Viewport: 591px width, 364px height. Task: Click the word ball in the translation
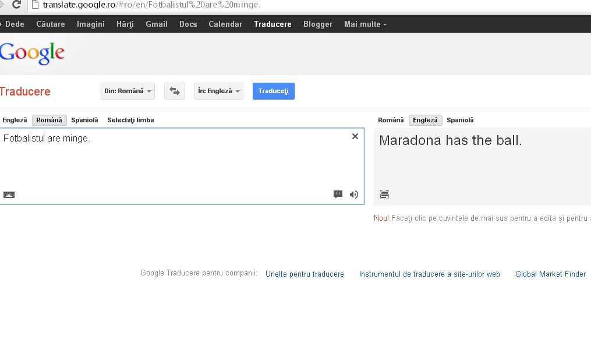pyautogui.click(x=507, y=140)
